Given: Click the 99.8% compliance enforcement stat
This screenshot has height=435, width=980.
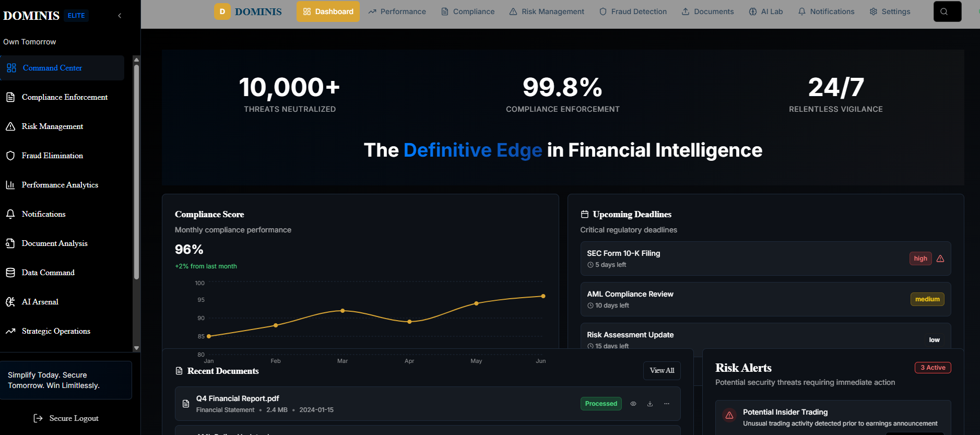Looking at the screenshot, I should tap(562, 94).
